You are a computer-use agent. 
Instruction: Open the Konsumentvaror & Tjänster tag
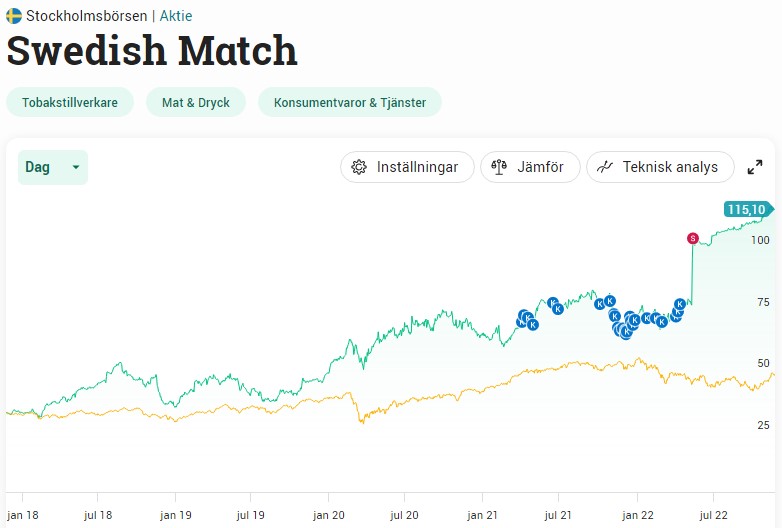350,102
